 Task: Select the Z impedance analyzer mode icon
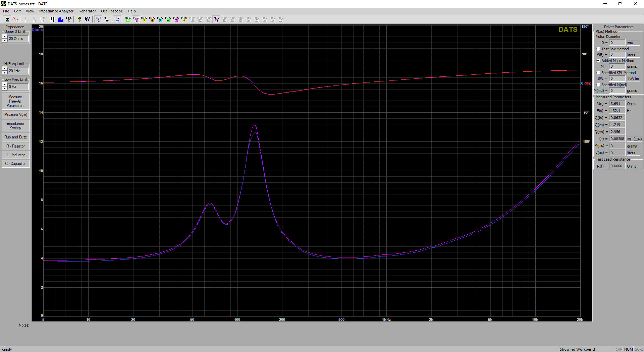pos(7,19)
